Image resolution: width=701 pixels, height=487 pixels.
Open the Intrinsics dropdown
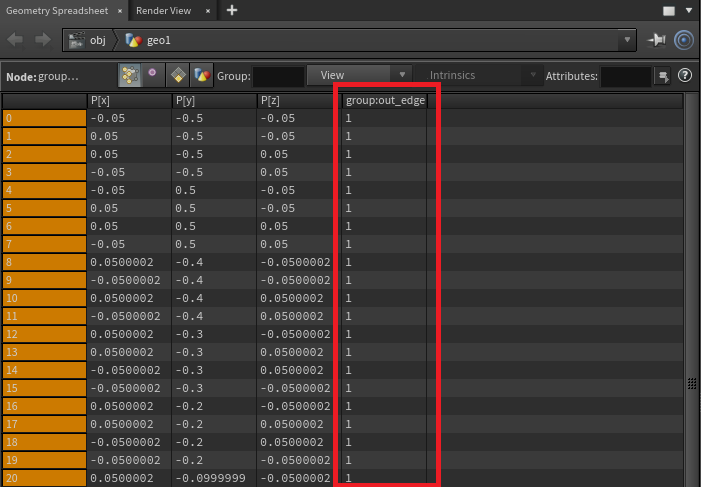(x=477, y=75)
